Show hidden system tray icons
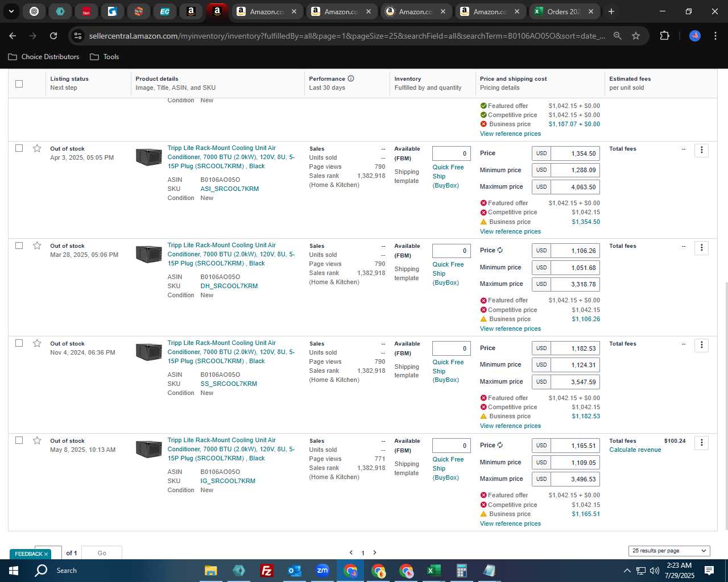 tap(627, 571)
